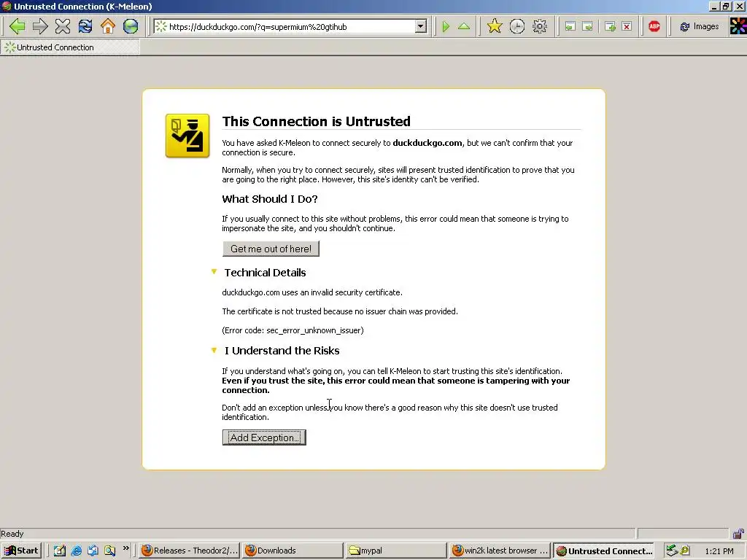Image resolution: width=747 pixels, height=560 pixels.
Task: Click the green Go arrow next to URL bar
Action: (x=446, y=27)
